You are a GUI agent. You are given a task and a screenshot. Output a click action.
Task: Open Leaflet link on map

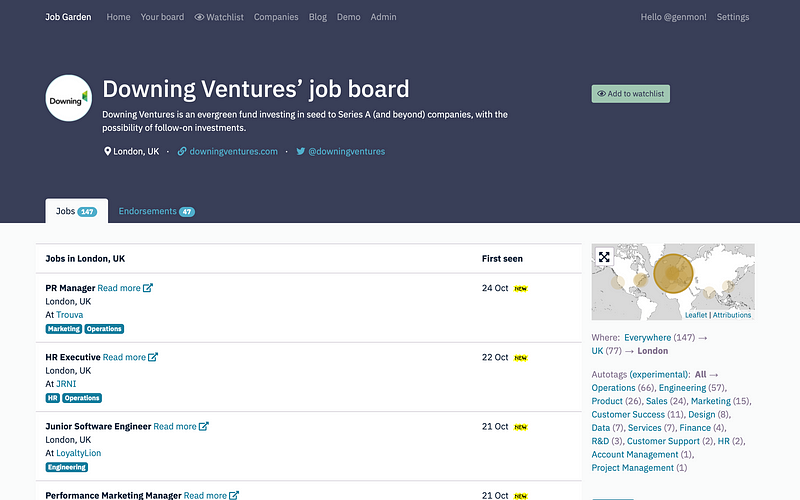click(696, 315)
